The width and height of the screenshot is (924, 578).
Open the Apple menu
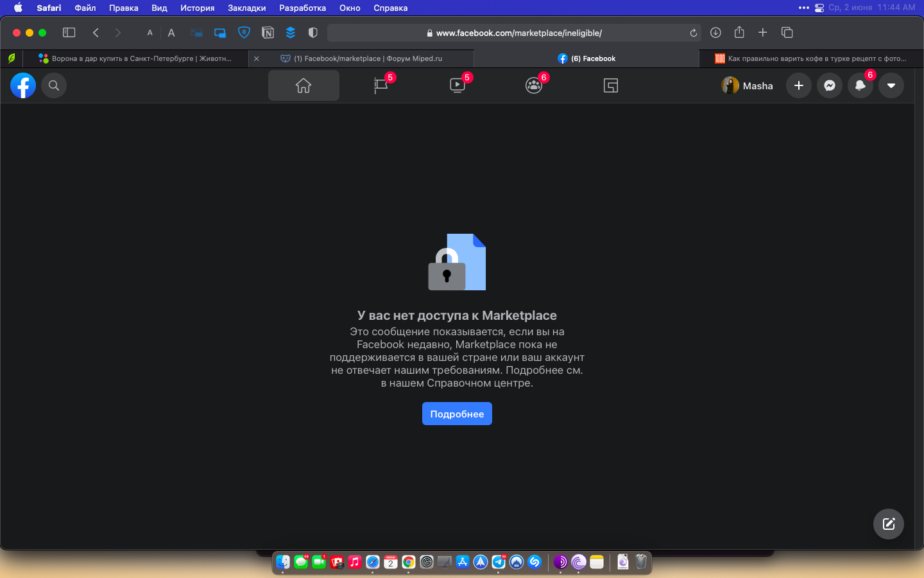point(18,8)
